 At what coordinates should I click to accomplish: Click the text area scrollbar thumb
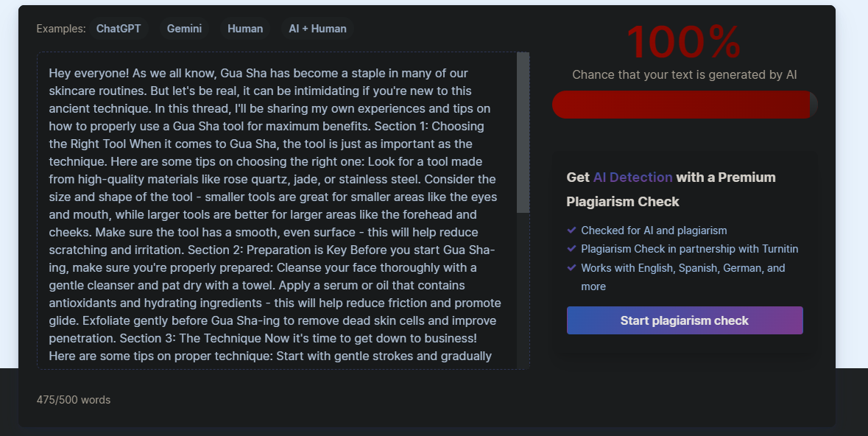pos(523,133)
